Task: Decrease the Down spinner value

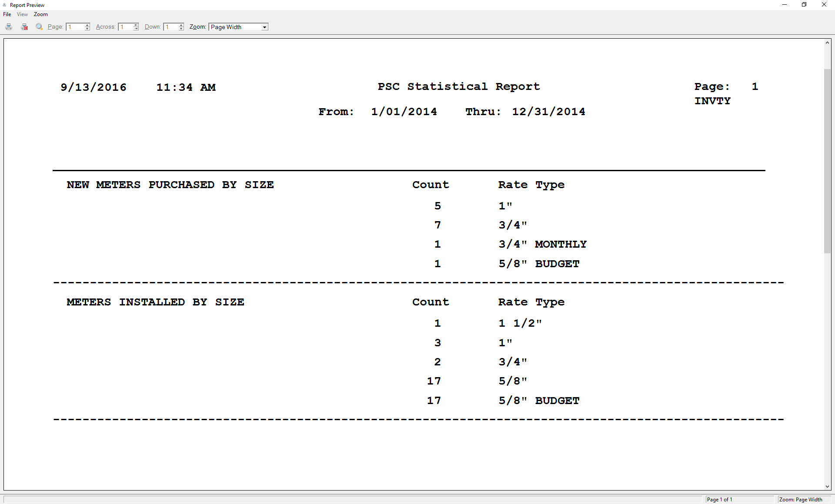Action: 181,29
